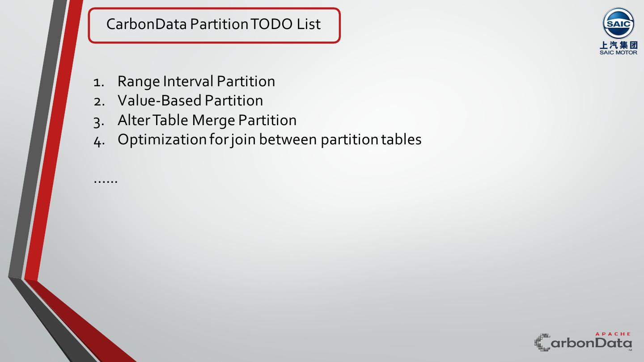The image size is (644, 362).
Task: Click the list number '4.'
Action: point(99,141)
